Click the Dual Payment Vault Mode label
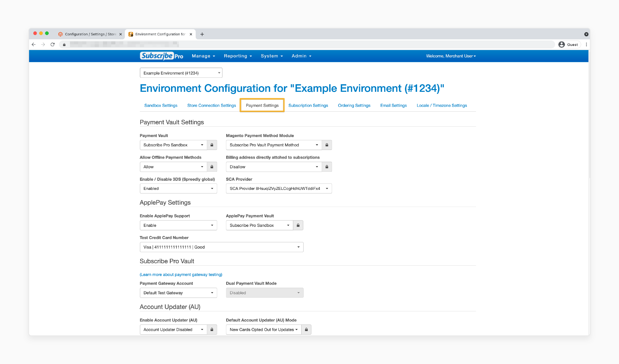Image resolution: width=619 pixels, height=364 pixels. 251,283
